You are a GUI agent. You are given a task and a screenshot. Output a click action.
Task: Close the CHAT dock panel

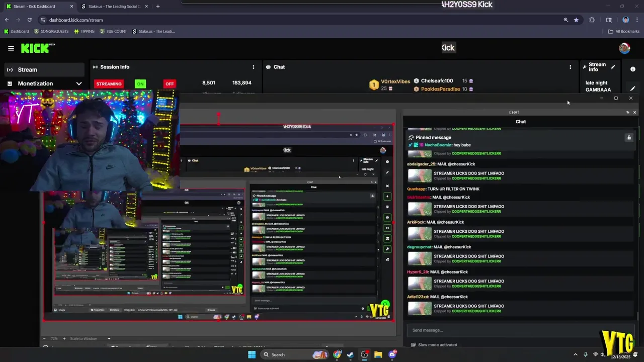click(x=634, y=112)
